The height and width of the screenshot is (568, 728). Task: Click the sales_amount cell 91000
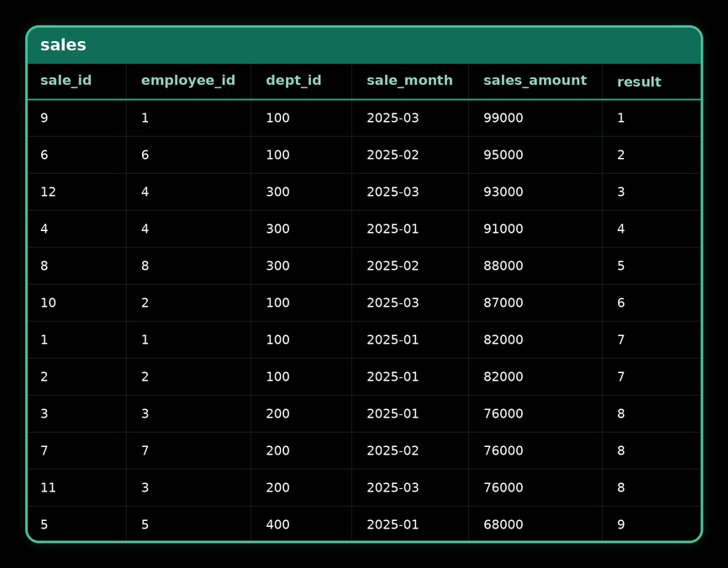coord(504,229)
